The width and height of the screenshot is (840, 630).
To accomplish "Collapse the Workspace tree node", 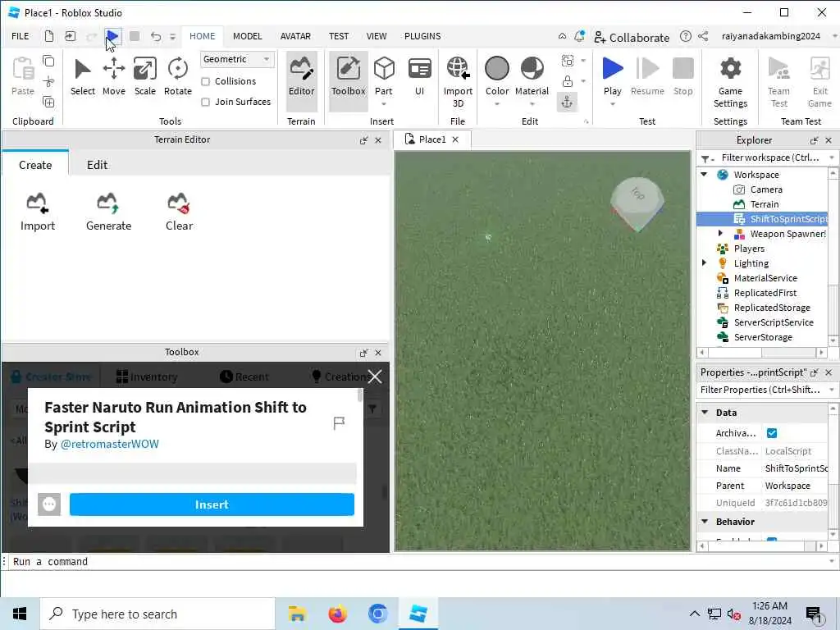I will [x=704, y=175].
